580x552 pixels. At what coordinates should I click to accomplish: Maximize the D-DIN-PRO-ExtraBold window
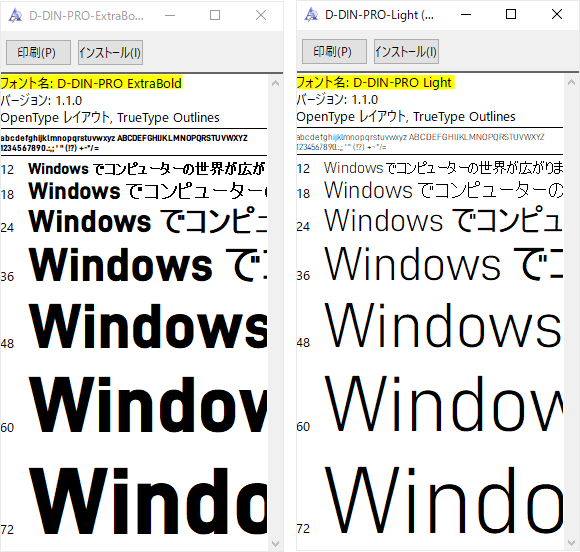click(x=215, y=16)
